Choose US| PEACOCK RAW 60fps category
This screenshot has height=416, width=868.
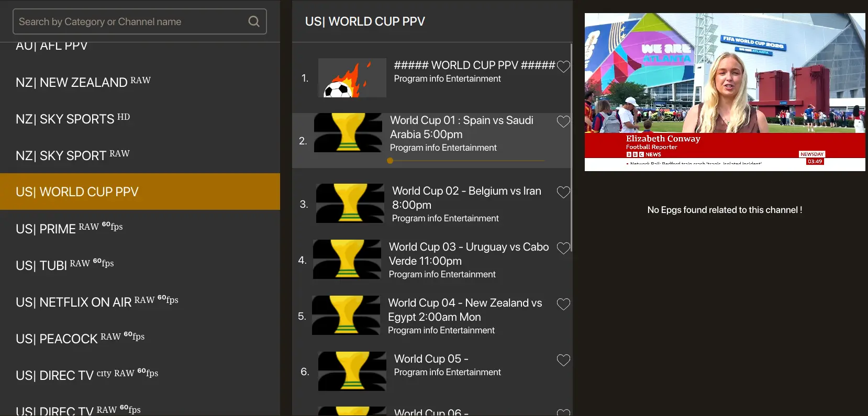point(140,339)
